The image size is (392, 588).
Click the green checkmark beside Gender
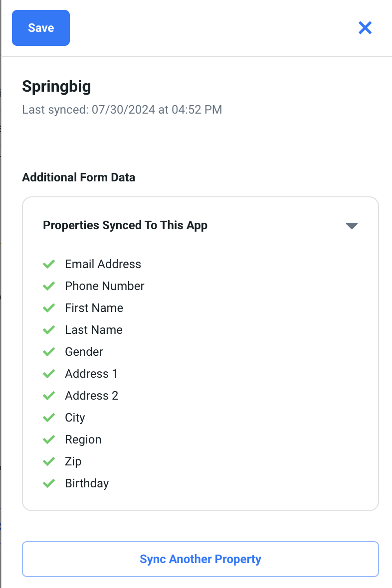coord(49,352)
